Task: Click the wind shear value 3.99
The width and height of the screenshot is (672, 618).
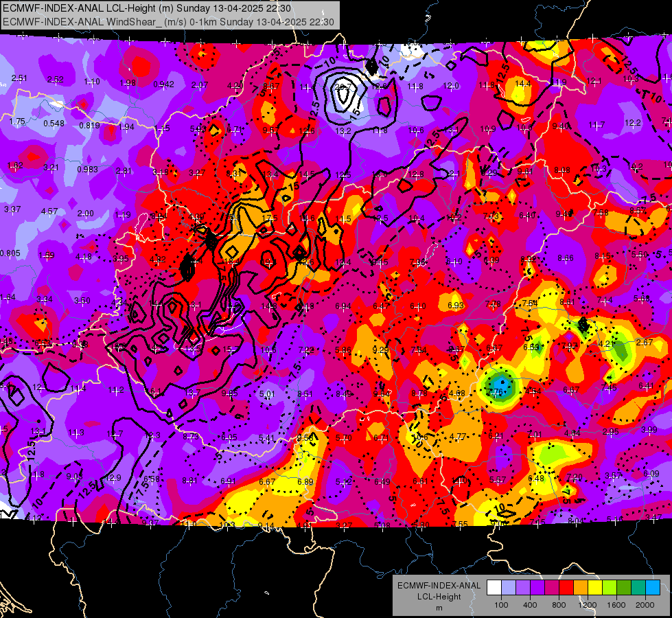Action: pos(649,429)
